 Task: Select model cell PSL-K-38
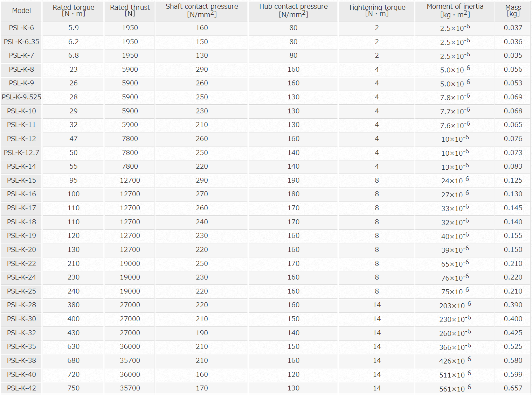(21, 361)
